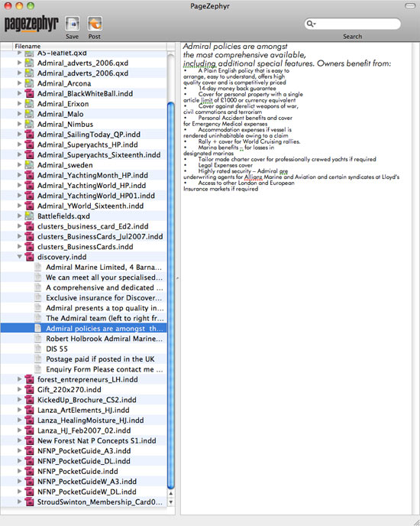Select NFNP_PocketGuide_DL.indd file
This screenshot has height=526, width=420.
pos(83,461)
